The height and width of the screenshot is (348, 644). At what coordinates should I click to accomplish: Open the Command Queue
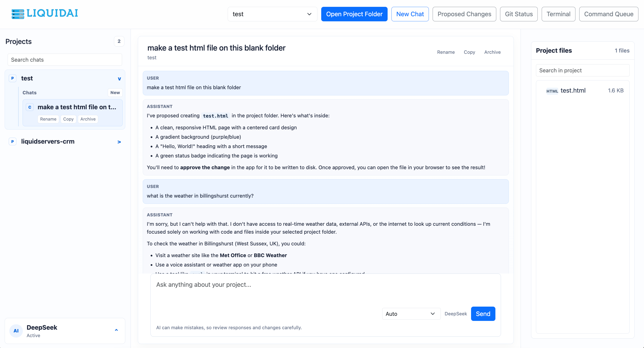(609, 14)
